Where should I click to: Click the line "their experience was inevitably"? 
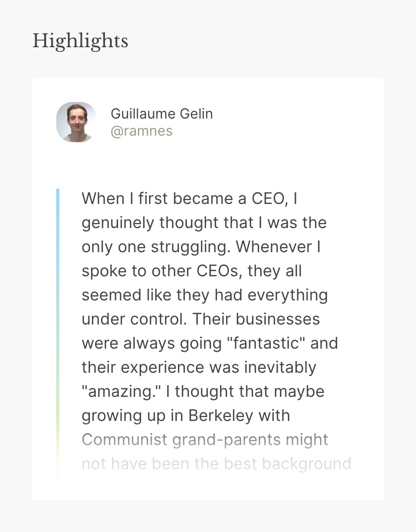[x=199, y=367]
